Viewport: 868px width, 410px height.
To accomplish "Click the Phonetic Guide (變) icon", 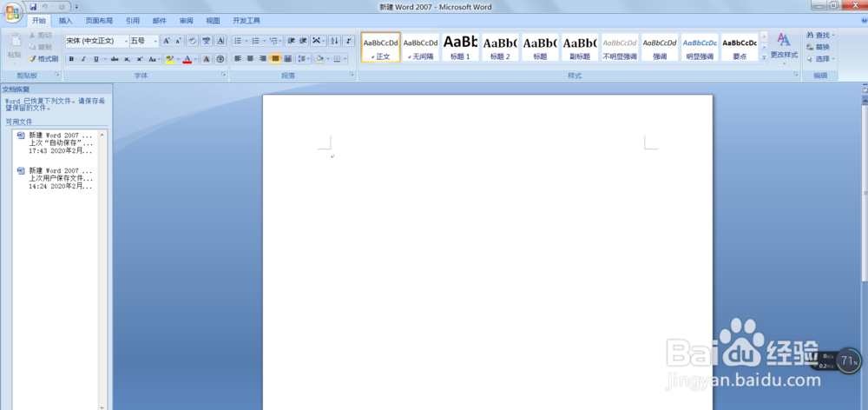I will tap(207, 41).
